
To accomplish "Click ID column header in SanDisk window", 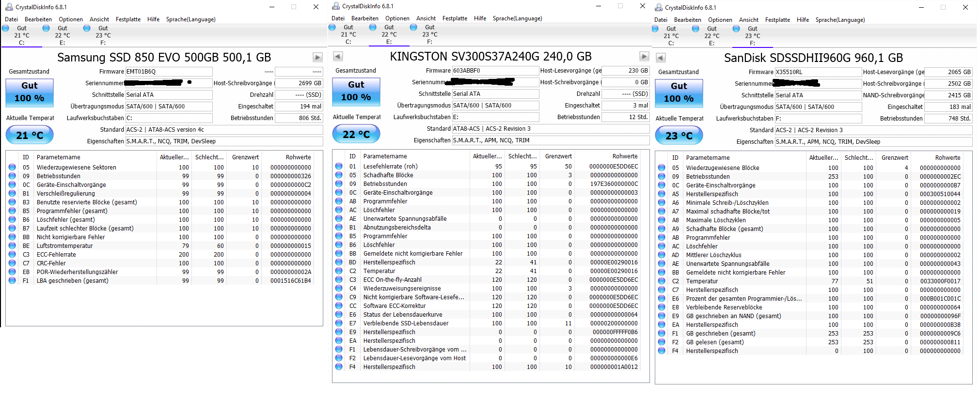I will tap(675, 158).
